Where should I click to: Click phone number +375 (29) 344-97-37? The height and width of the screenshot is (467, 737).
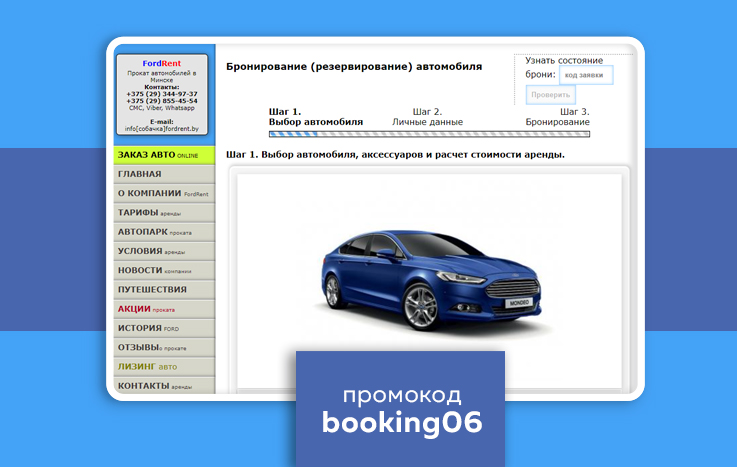pyautogui.click(x=162, y=94)
